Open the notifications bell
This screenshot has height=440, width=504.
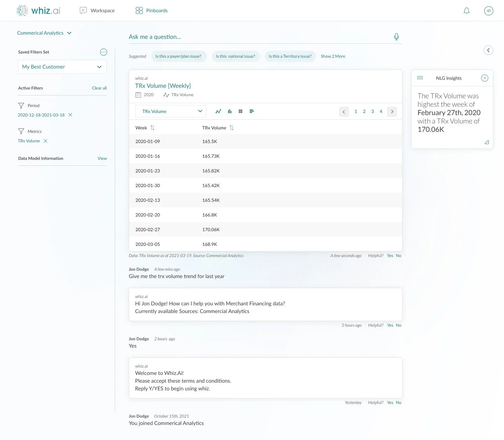[x=467, y=11]
